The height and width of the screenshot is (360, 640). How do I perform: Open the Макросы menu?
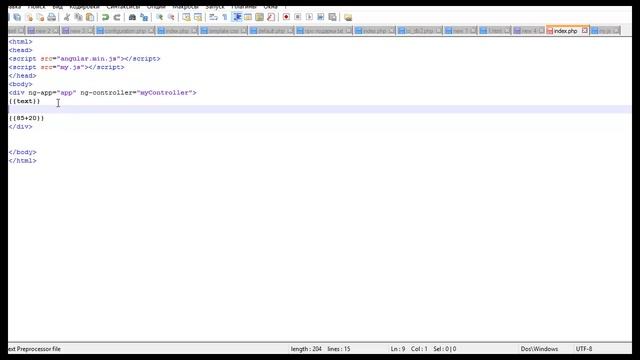click(185, 7)
